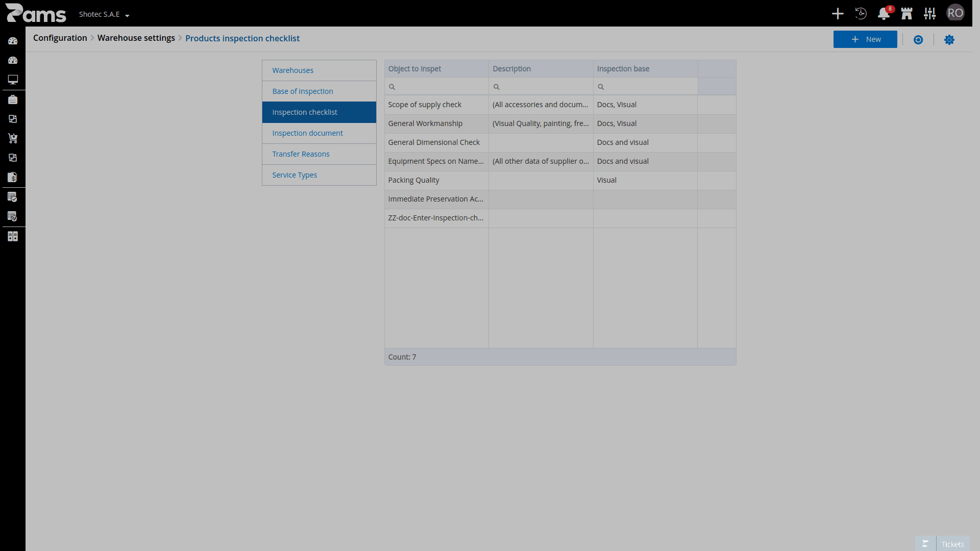
Task: Select the Base of inspection tab
Action: pos(319,91)
